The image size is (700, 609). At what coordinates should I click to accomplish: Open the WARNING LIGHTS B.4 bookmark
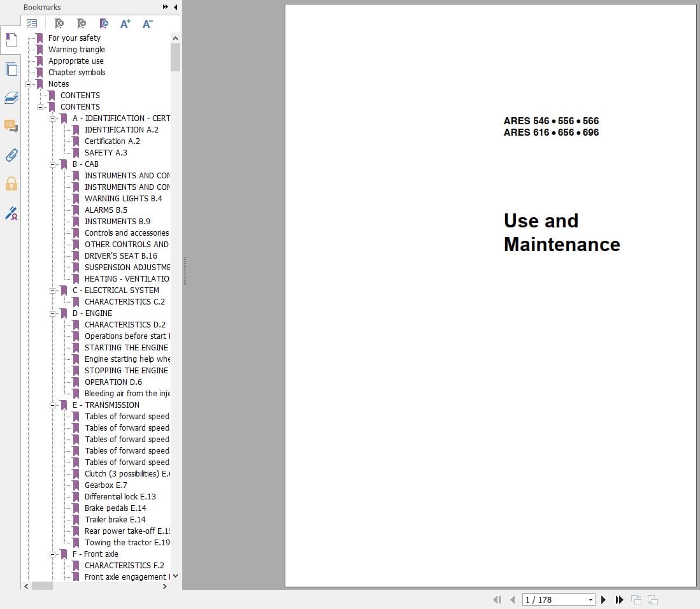point(123,198)
